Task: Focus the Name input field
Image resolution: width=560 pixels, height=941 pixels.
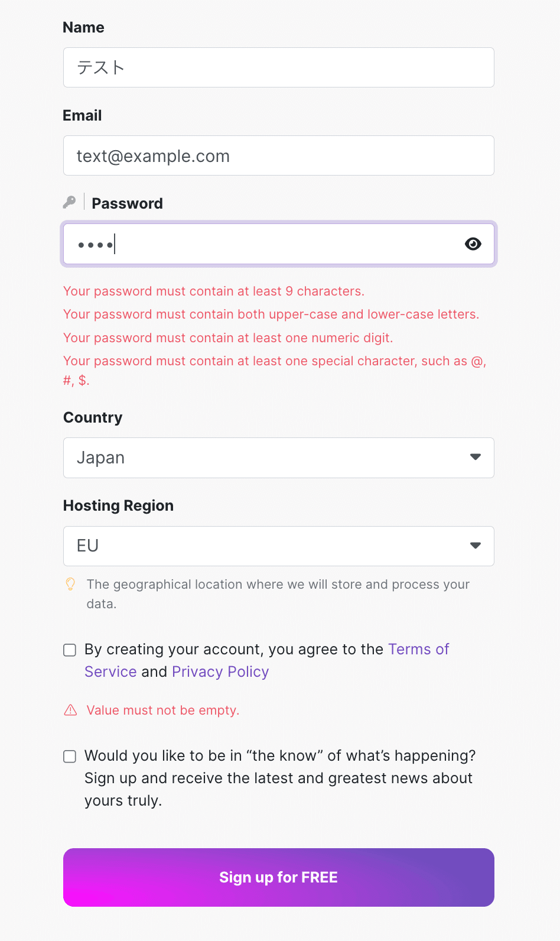Action: click(x=278, y=67)
